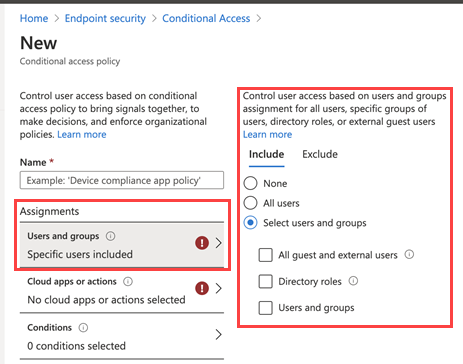This screenshot has height=364, width=463.
Task: Open Conditions section with its chevron
Action: pyautogui.click(x=219, y=334)
